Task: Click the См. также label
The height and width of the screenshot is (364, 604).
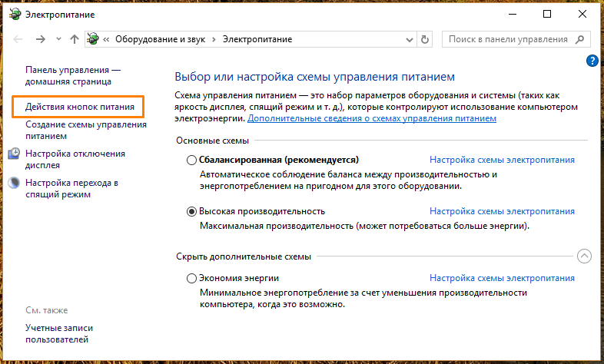Action: (x=47, y=310)
